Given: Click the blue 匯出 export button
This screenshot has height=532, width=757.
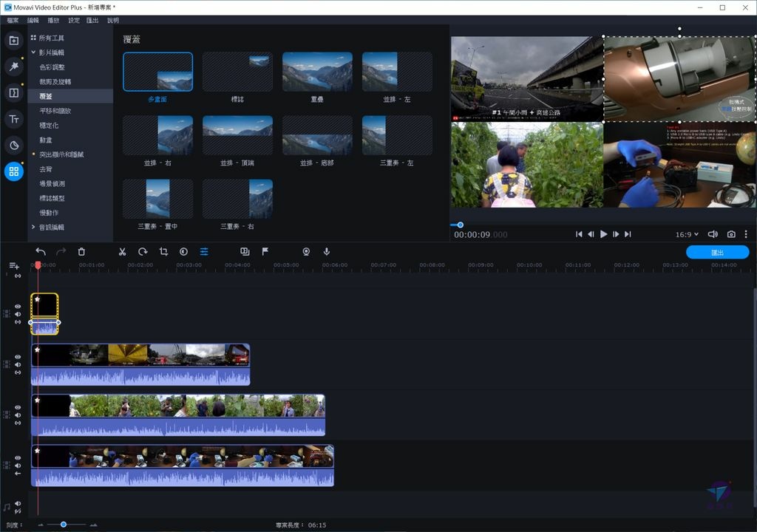Looking at the screenshot, I should pos(717,253).
